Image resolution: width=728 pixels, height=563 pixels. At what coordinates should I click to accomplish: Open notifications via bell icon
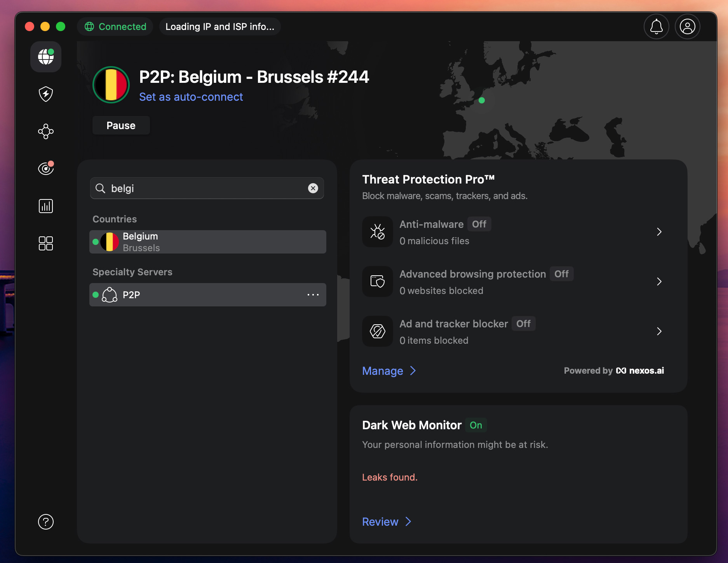(x=656, y=26)
